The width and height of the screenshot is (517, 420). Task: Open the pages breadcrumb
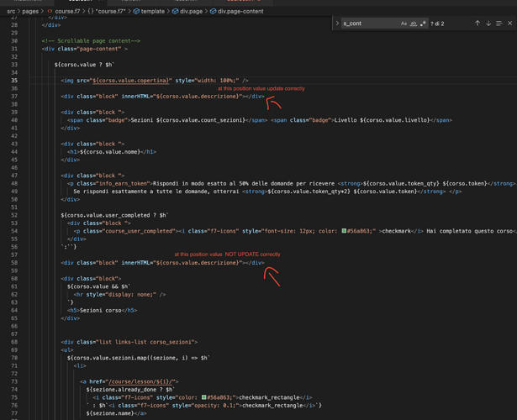tap(30, 11)
